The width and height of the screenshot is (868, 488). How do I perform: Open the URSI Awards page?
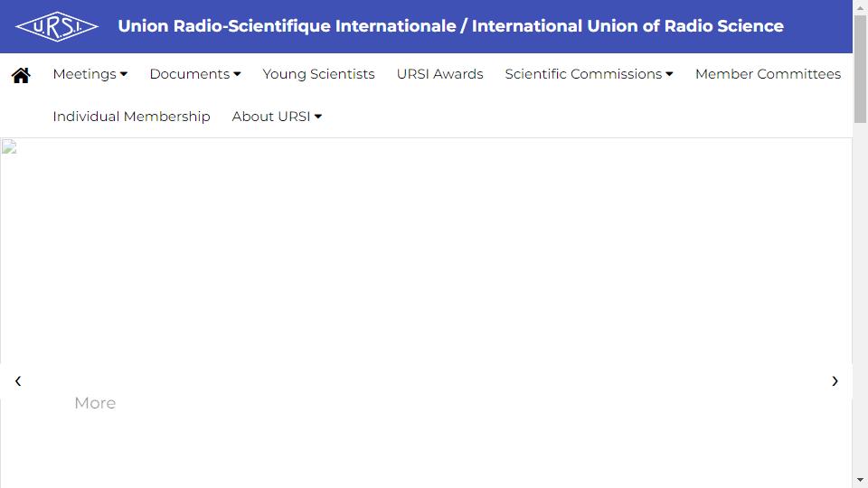tap(439, 74)
